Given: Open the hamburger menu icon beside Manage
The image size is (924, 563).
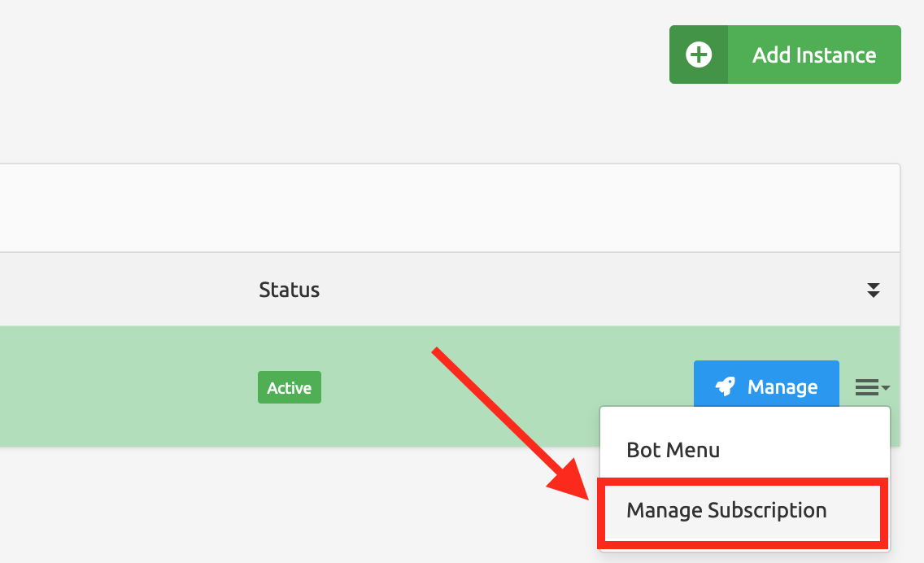Looking at the screenshot, I should [867, 387].
